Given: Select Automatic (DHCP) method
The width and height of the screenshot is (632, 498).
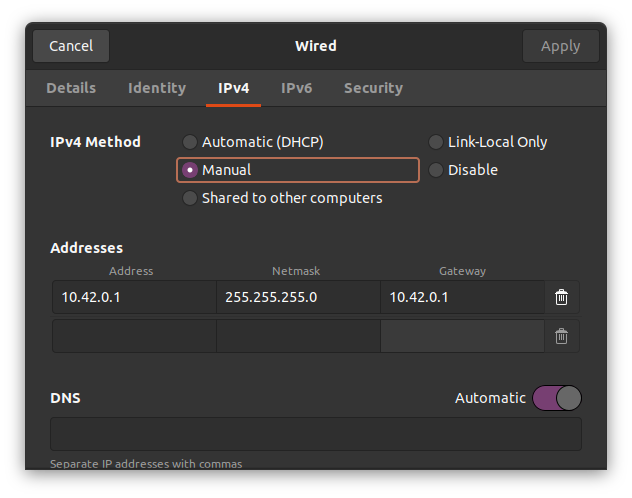Looking at the screenshot, I should coord(190,142).
